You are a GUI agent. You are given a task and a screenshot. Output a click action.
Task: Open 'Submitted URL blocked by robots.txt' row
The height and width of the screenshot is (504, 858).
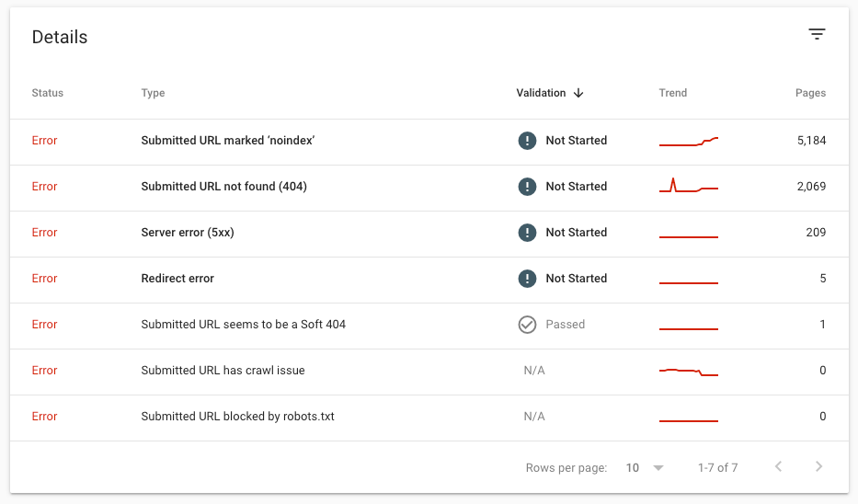[x=237, y=417]
